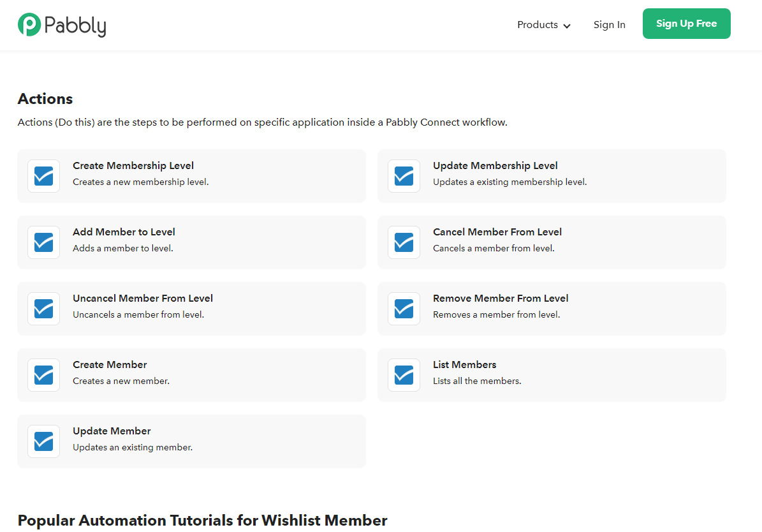This screenshot has width=762, height=532.
Task: Click the Update Membership Level icon
Action: (x=404, y=176)
